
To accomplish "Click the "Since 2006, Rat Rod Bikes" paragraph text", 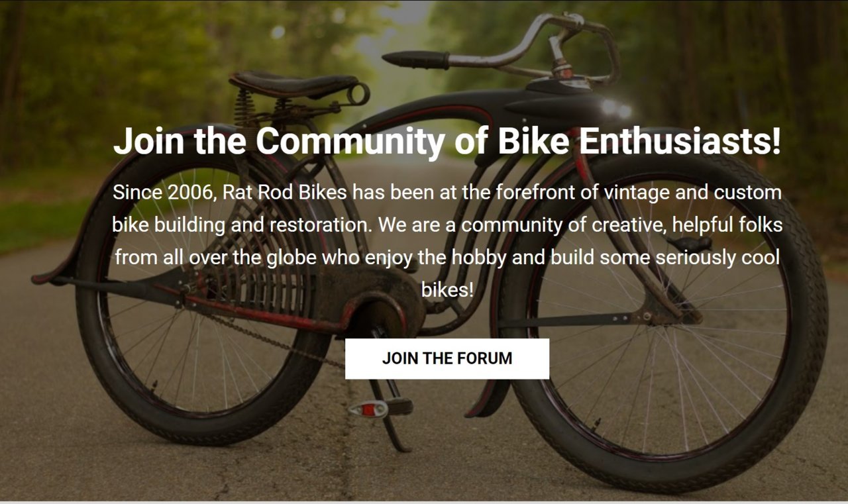I will tap(447, 242).
